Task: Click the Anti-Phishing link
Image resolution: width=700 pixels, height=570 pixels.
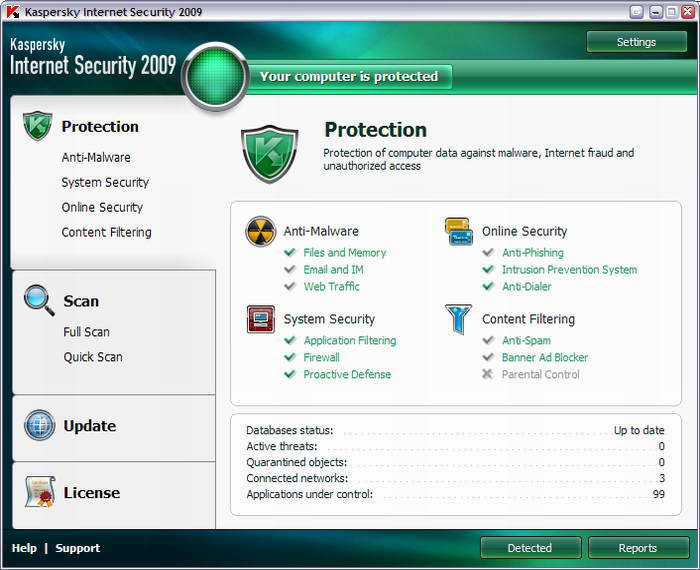Action: click(x=533, y=253)
